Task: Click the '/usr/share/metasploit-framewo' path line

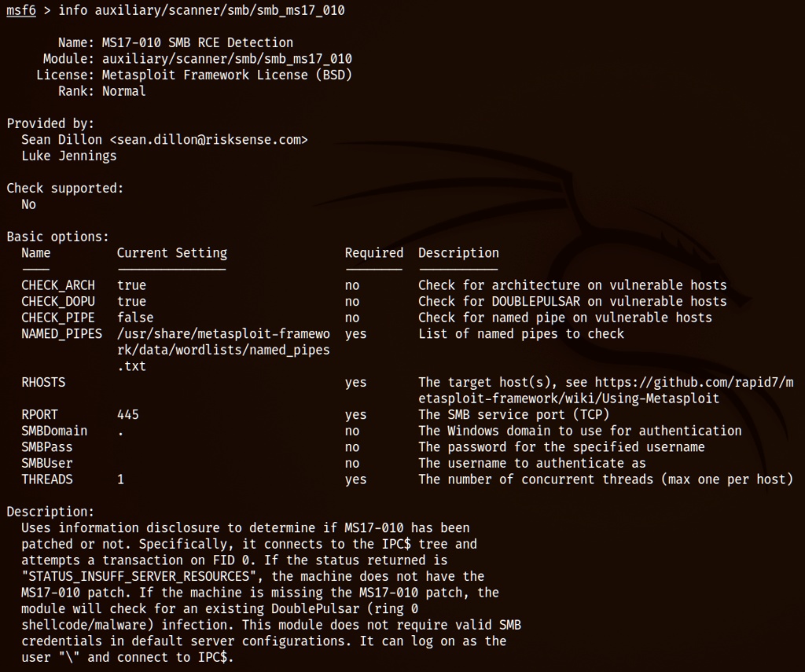Action: tap(223, 334)
